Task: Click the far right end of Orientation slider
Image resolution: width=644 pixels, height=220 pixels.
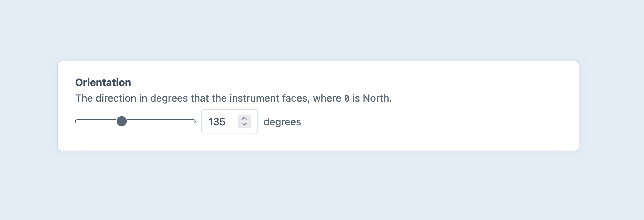Action: click(194, 121)
